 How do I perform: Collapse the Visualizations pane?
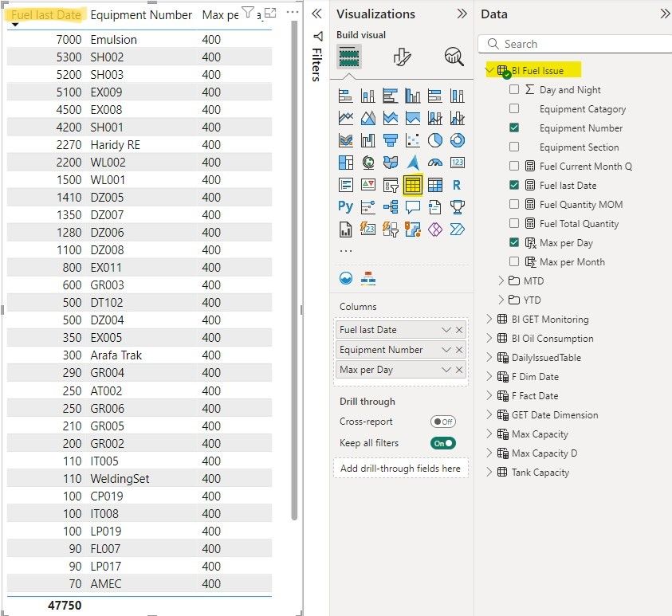tap(462, 14)
